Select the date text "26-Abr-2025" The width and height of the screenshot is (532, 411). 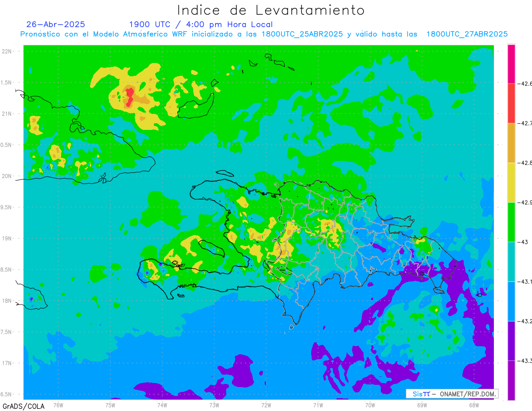(55, 24)
